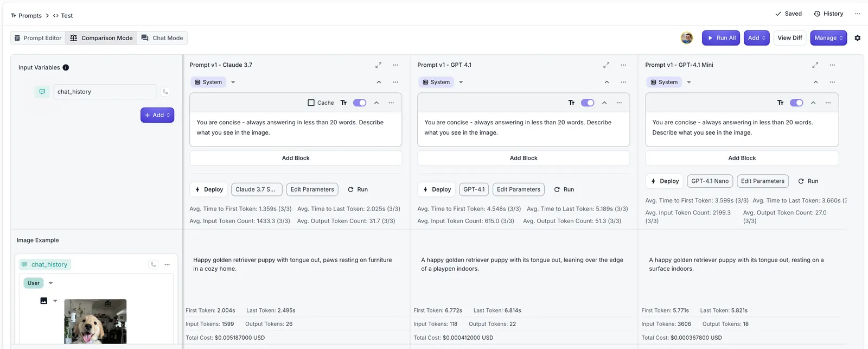Expand the Claude 3.7 prompt panel

click(378, 65)
